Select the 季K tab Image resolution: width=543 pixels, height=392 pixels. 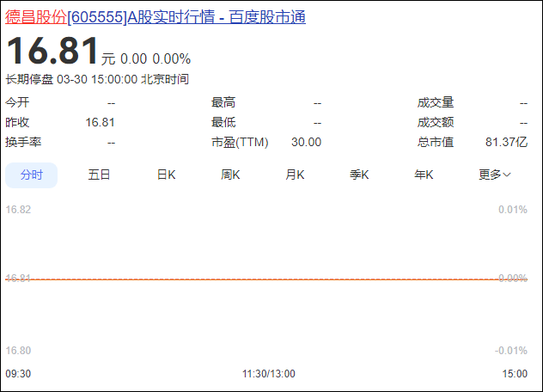(x=359, y=175)
